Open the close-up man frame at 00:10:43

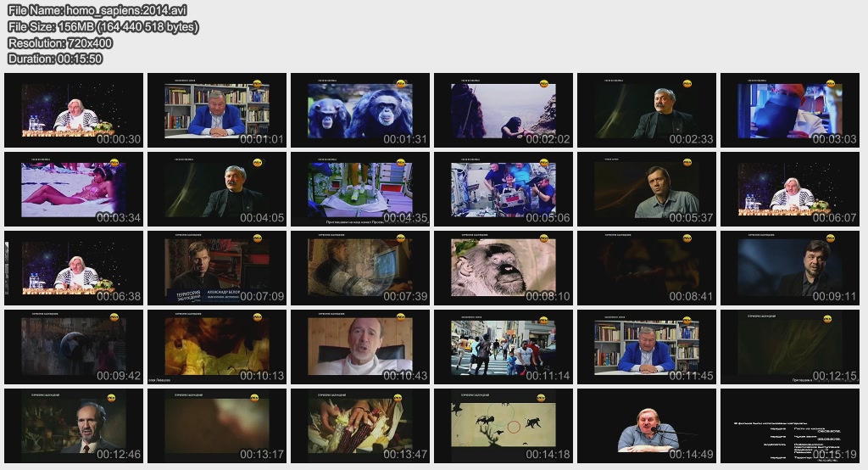click(360, 347)
